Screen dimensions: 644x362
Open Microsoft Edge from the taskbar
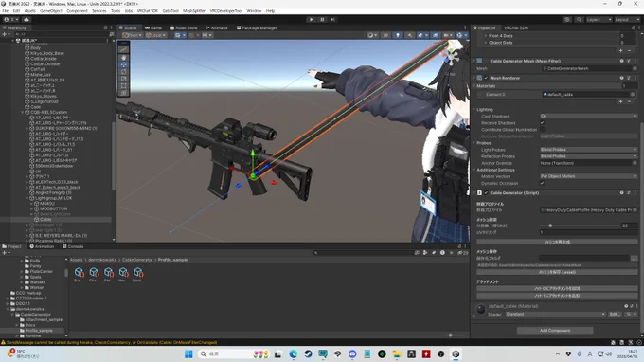(294, 353)
